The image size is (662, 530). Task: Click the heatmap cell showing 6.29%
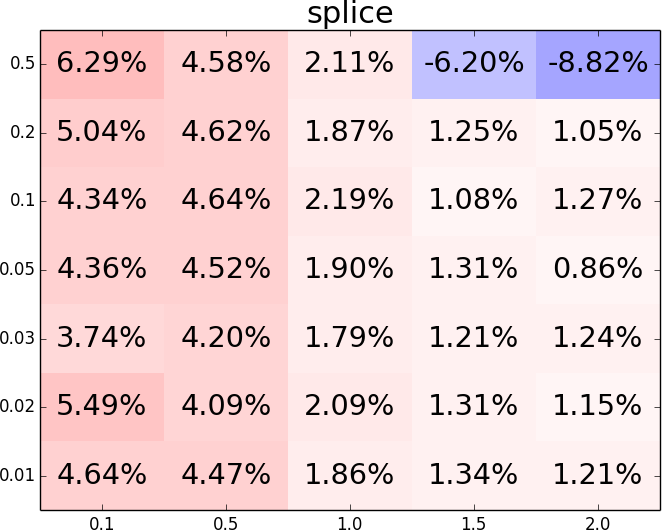click(102, 64)
